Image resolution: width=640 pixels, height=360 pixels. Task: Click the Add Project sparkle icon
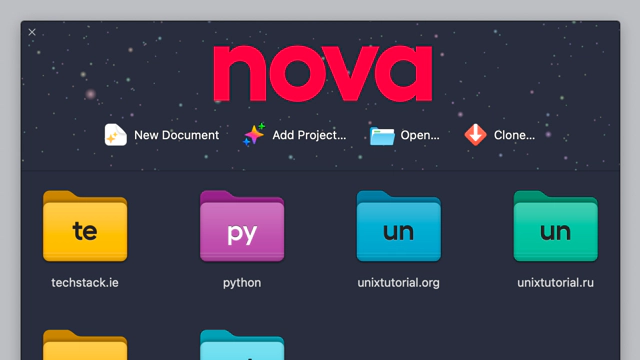tap(254, 134)
